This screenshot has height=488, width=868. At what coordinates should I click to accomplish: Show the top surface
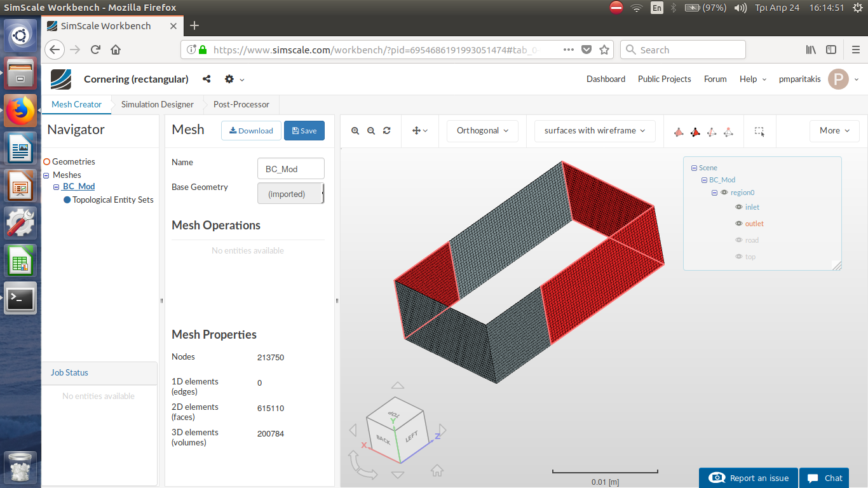[x=739, y=257]
